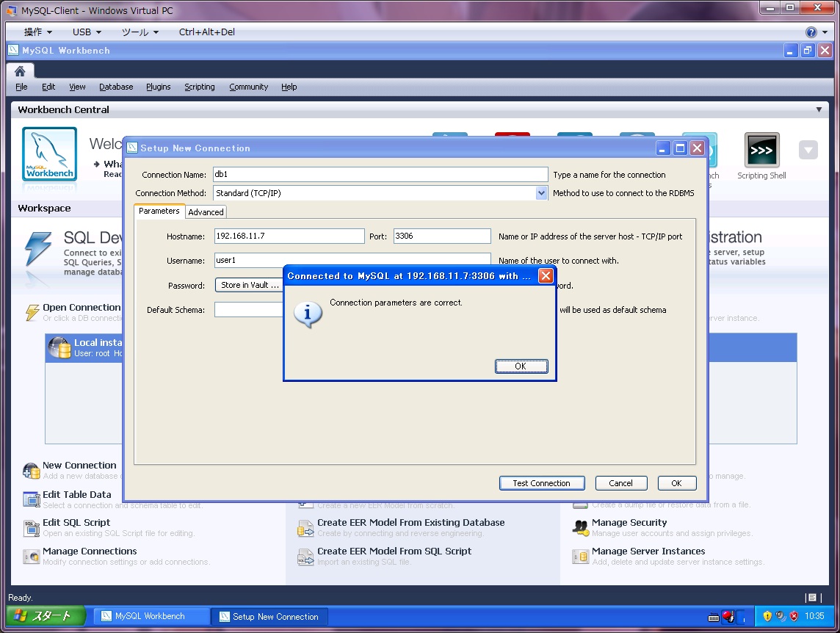Click the Manage Connections icon
The image size is (840, 633).
32,557
